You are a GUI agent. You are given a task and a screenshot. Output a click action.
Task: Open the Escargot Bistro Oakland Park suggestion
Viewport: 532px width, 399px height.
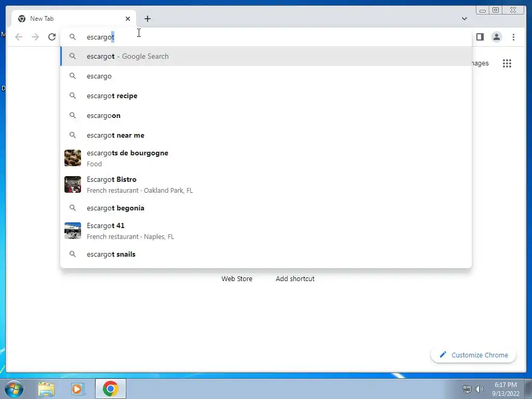(266, 184)
